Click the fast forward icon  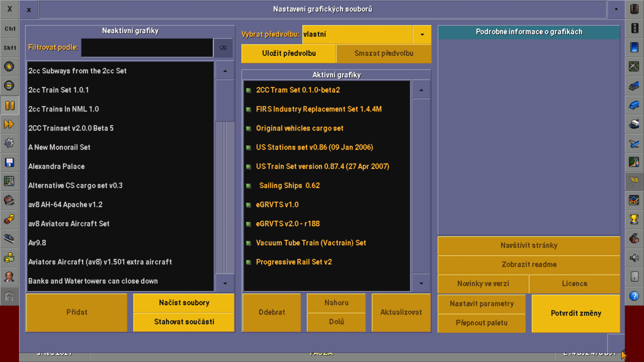9,124
